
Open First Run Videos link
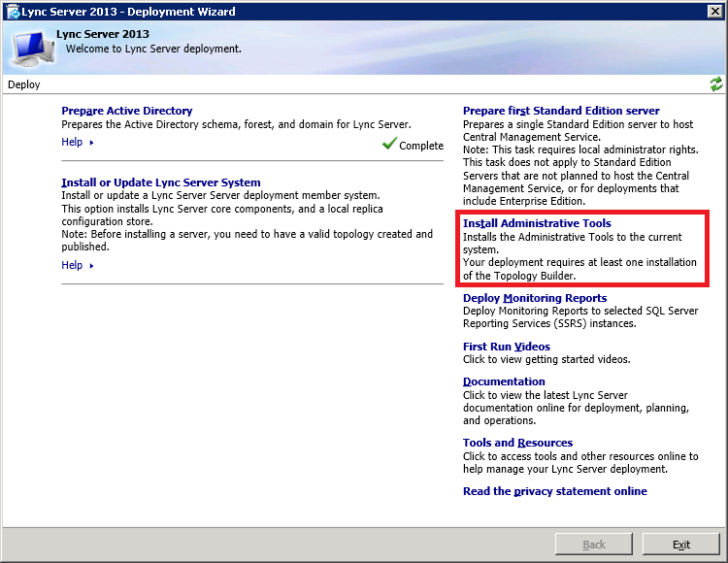point(506,347)
